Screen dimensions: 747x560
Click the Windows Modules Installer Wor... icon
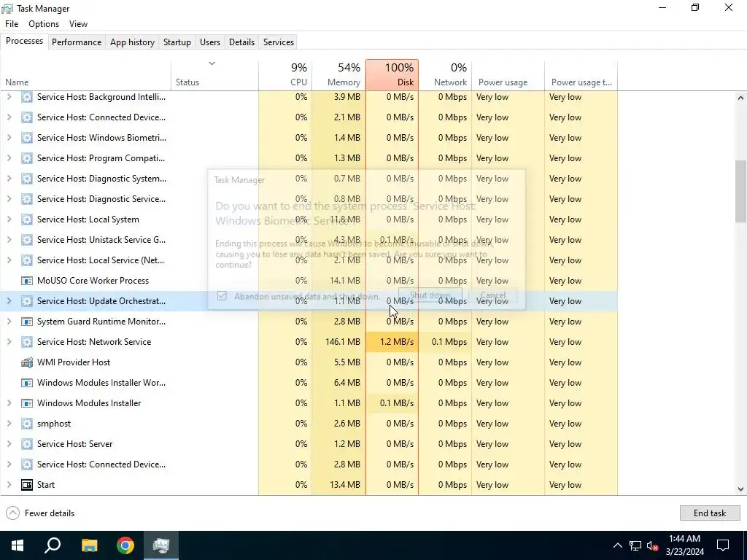point(27,383)
